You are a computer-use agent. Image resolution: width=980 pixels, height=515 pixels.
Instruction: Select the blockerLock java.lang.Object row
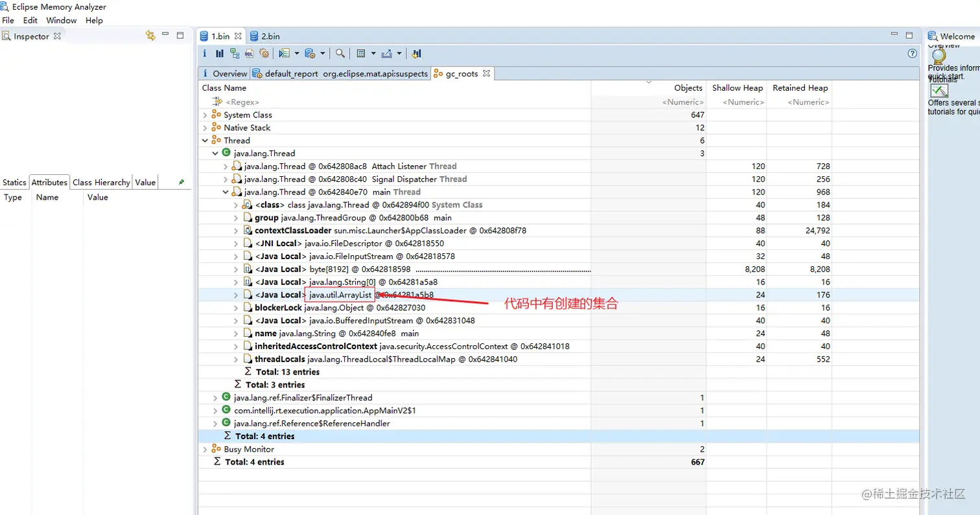click(x=559, y=308)
